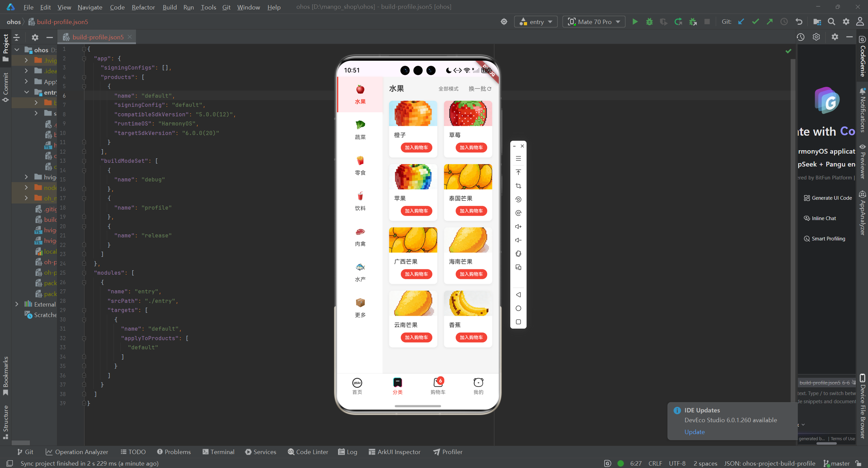Toggle the Project tool window
The image size is (868, 468).
pos(5,47)
